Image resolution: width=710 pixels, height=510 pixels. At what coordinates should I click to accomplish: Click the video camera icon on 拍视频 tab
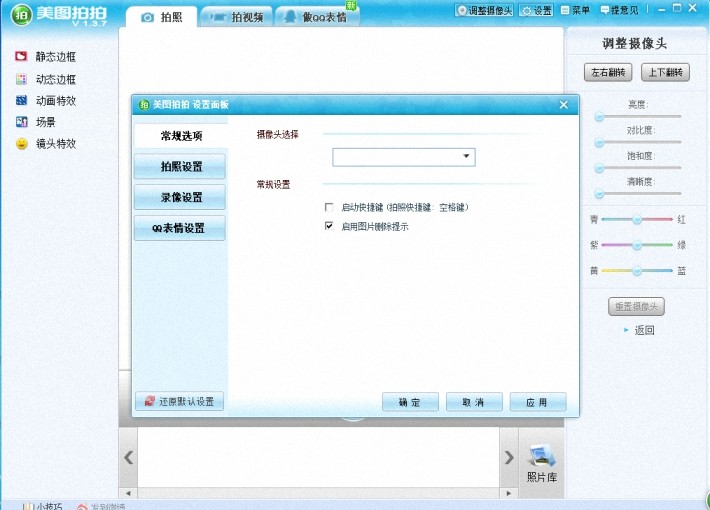pyautogui.click(x=217, y=17)
